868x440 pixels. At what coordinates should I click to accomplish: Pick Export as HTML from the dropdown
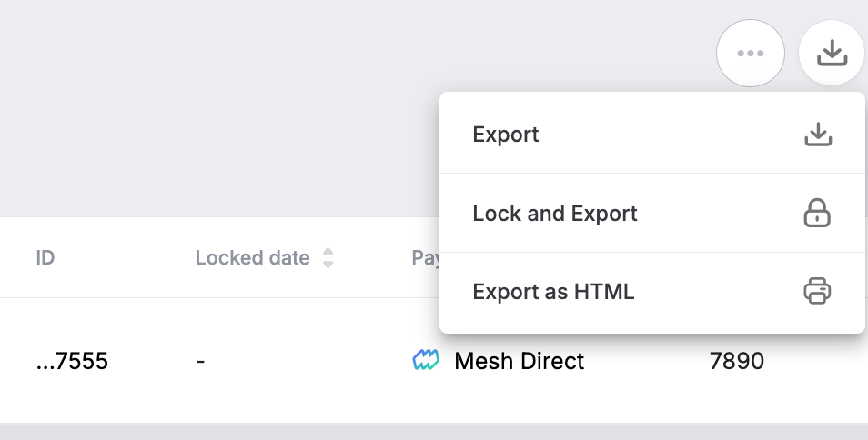553,292
